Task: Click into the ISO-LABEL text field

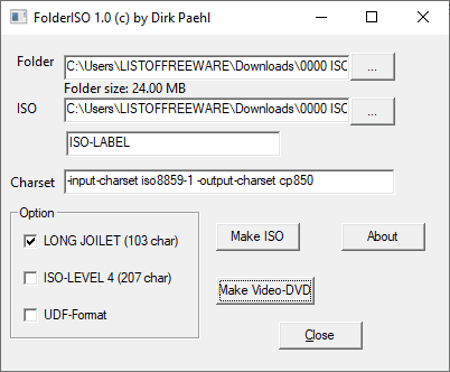Action: coord(173,143)
